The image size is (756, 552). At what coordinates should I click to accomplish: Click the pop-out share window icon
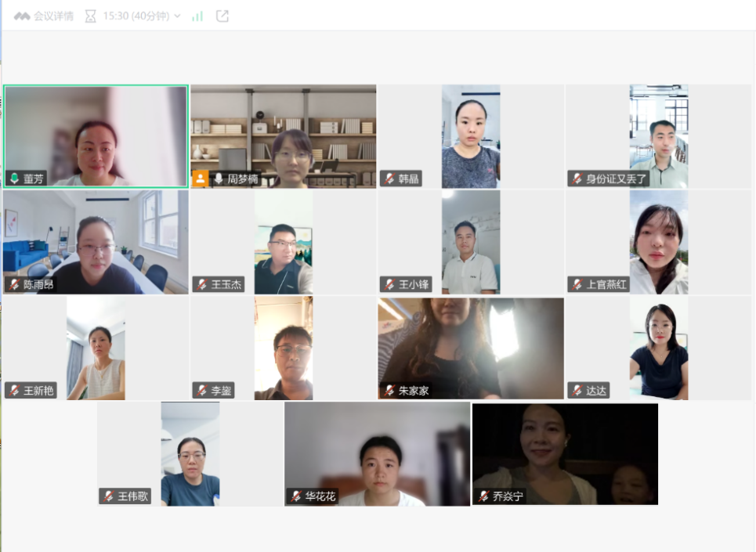(x=222, y=16)
